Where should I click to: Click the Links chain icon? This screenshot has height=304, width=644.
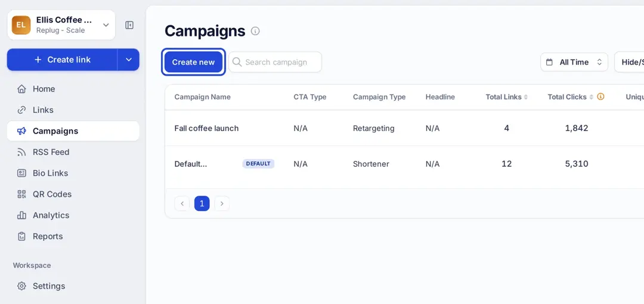(21, 110)
